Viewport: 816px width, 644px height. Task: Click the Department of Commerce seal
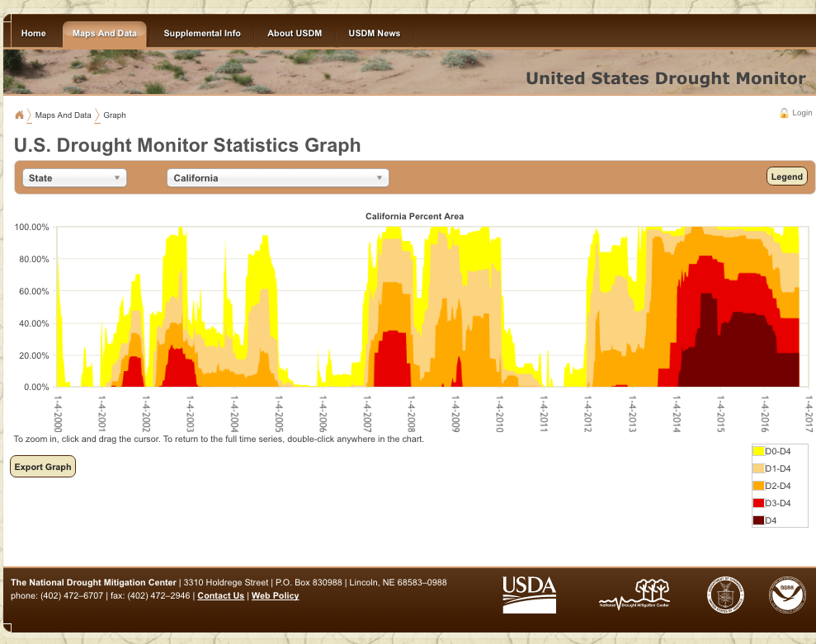725,594
